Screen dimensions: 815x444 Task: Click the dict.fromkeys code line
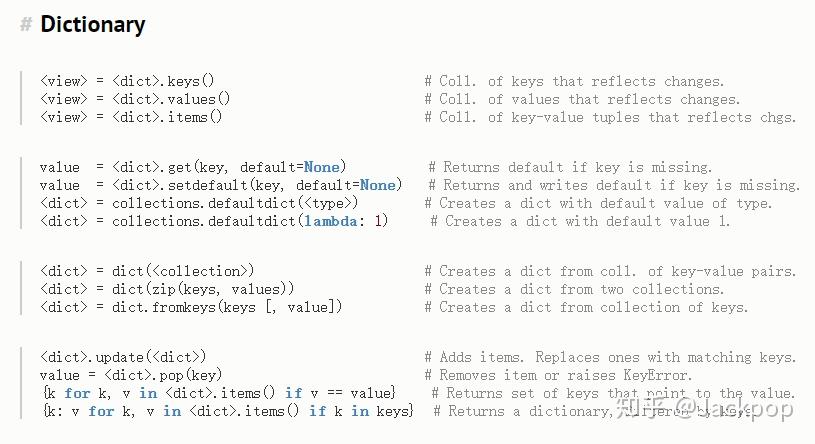191,307
